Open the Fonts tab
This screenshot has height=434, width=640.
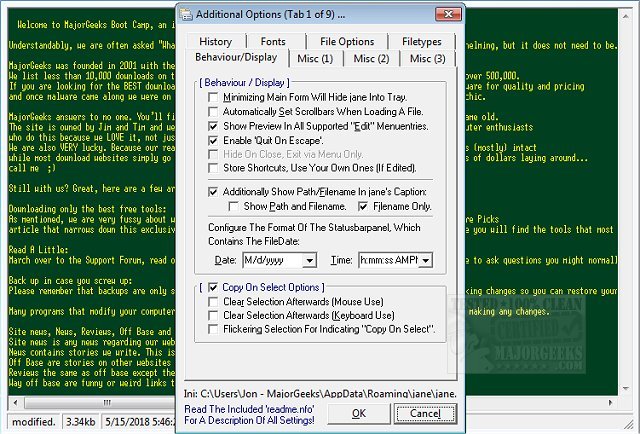[273, 41]
